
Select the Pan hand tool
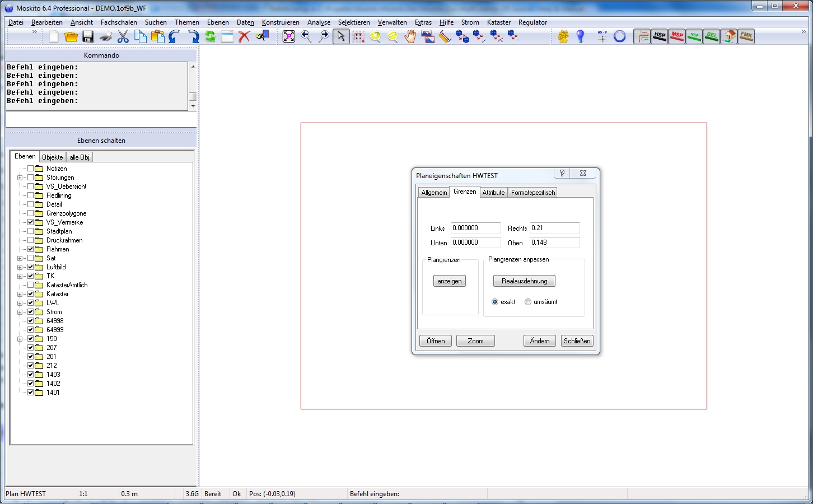coord(410,37)
